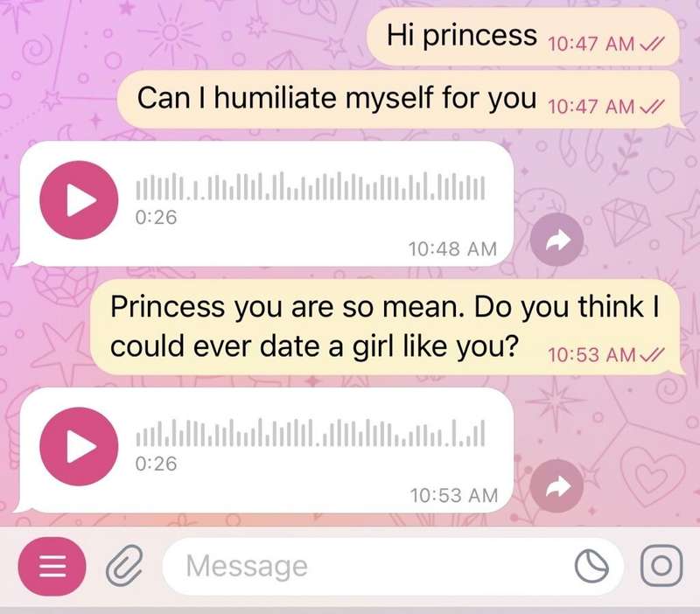Open the pink bot menu button

coord(52,566)
